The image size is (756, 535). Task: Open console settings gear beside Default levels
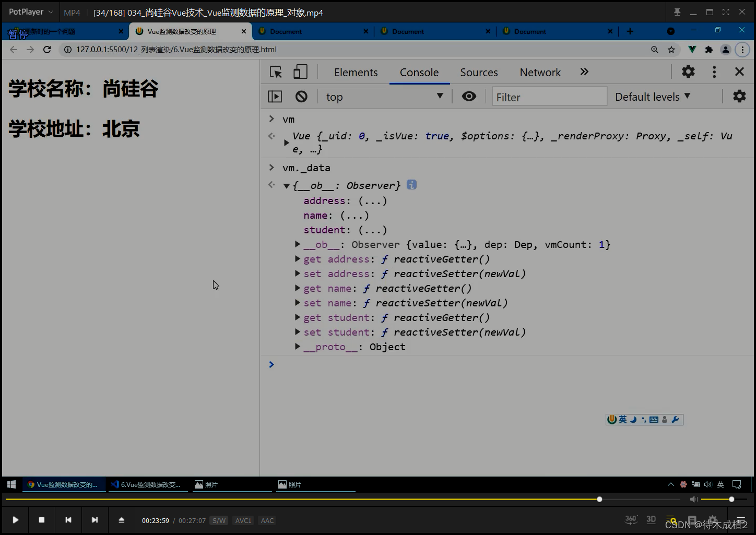(739, 97)
